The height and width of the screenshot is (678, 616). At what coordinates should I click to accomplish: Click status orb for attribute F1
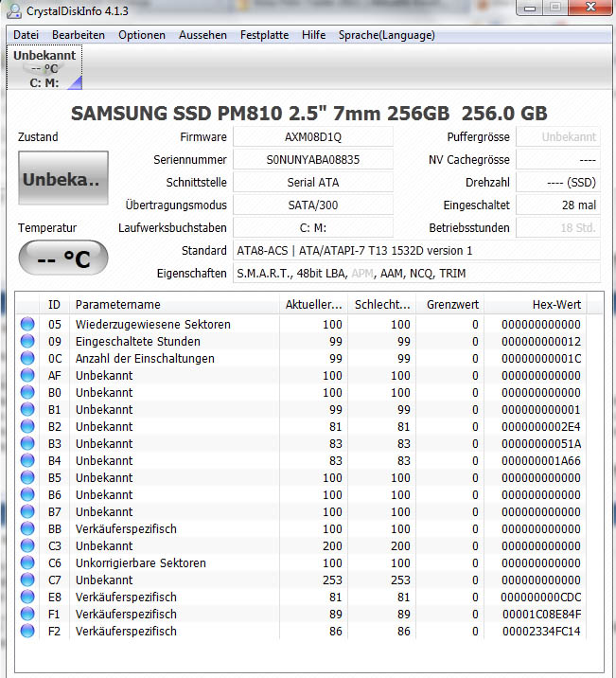coord(27,614)
